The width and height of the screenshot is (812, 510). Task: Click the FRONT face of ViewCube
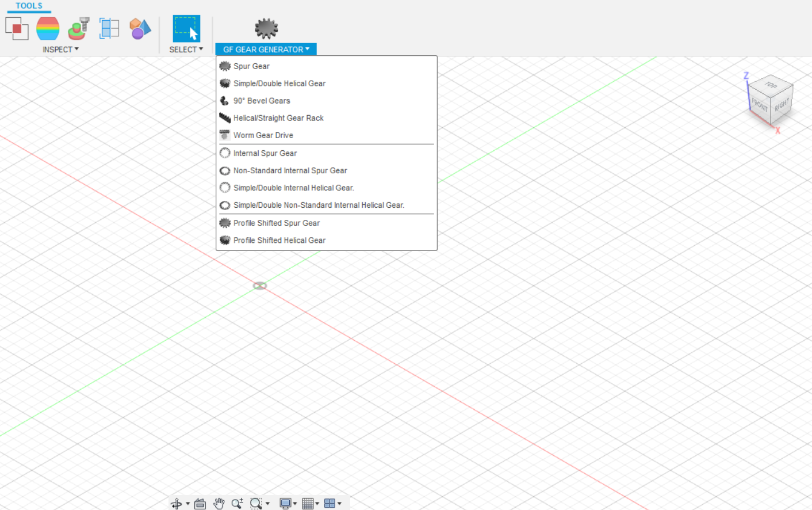pyautogui.click(x=759, y=105)
